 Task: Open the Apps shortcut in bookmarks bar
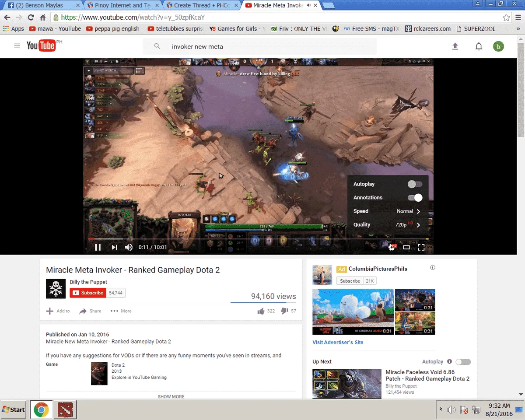[14, 28]
